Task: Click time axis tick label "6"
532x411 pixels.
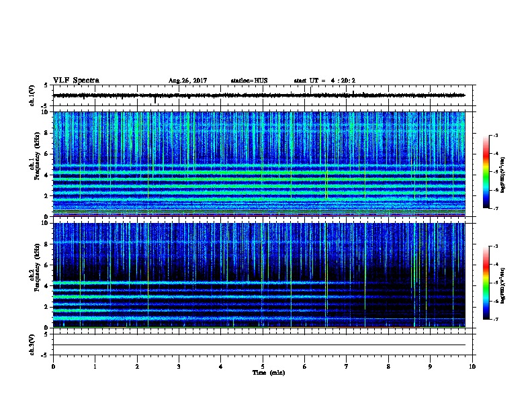Action: coord(305,367)
